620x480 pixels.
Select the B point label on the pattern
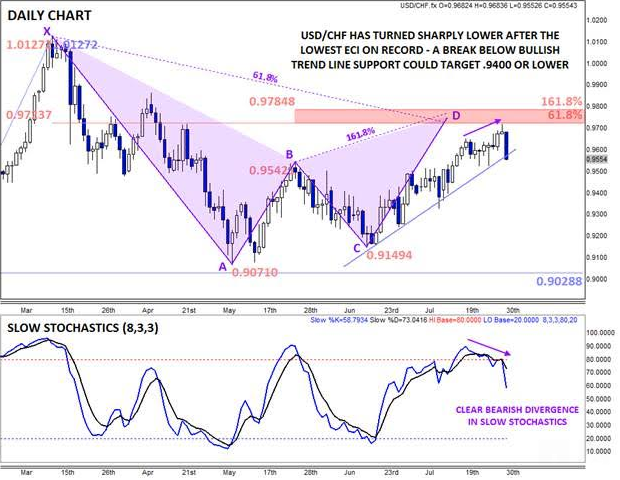pyautogui.click(x=289, y=154)
